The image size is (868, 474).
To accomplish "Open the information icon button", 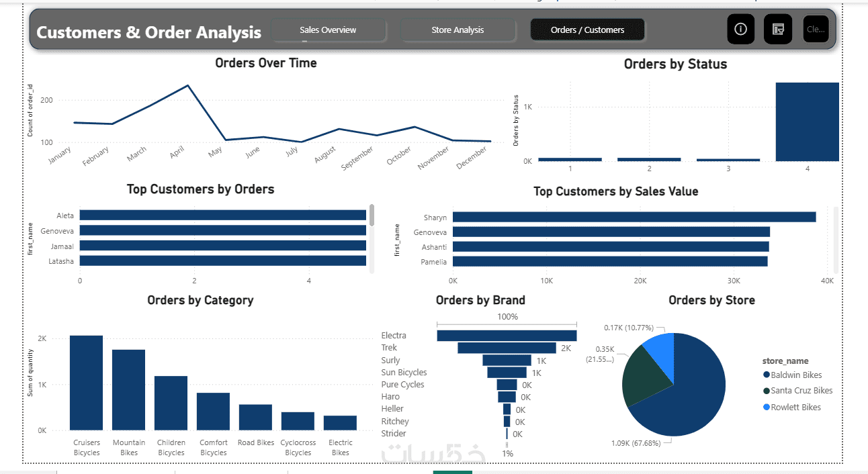I will click(x=741, y=29).
